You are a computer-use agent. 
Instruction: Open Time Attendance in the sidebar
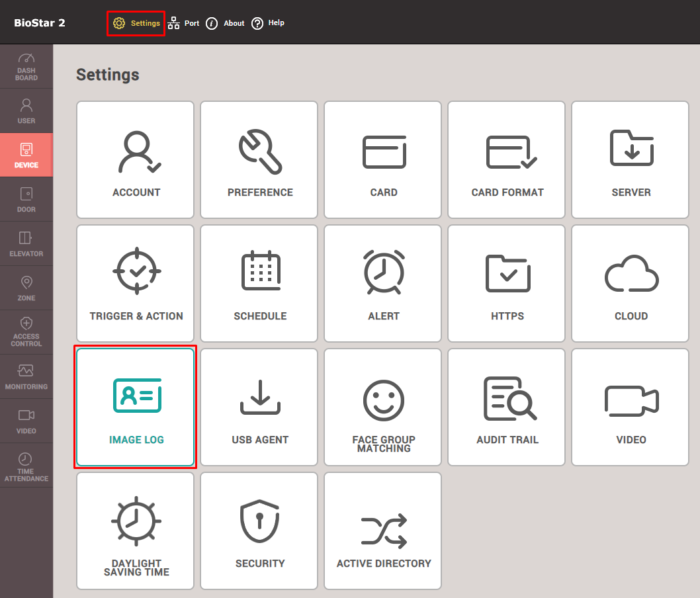point(26,466)
